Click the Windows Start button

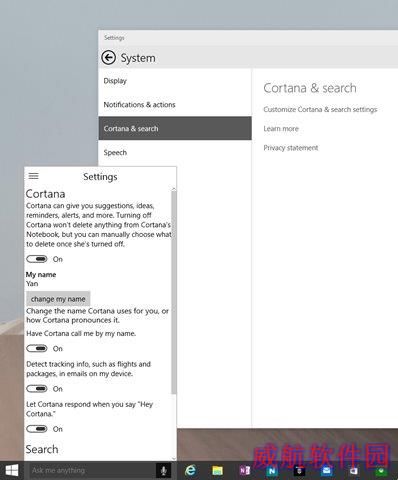[12, 471]
